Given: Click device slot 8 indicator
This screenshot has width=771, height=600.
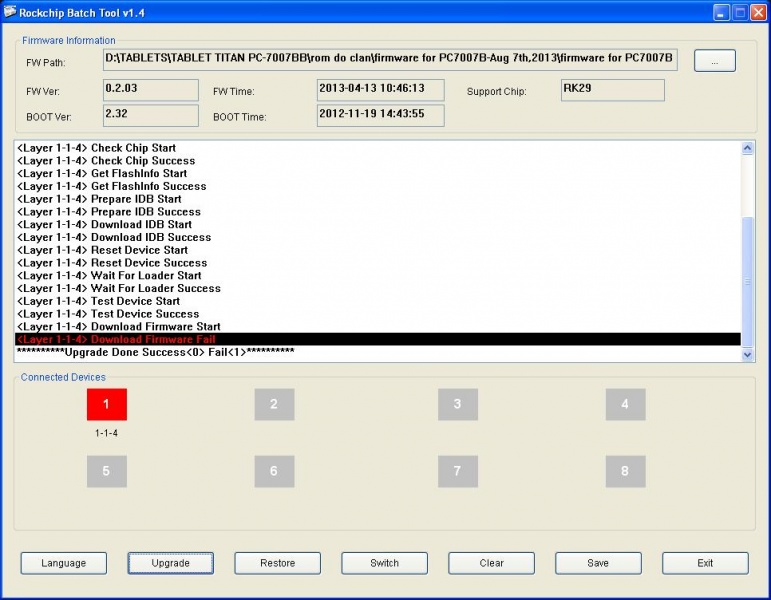Looking at the screenshot, I should [x=625, y=471].
